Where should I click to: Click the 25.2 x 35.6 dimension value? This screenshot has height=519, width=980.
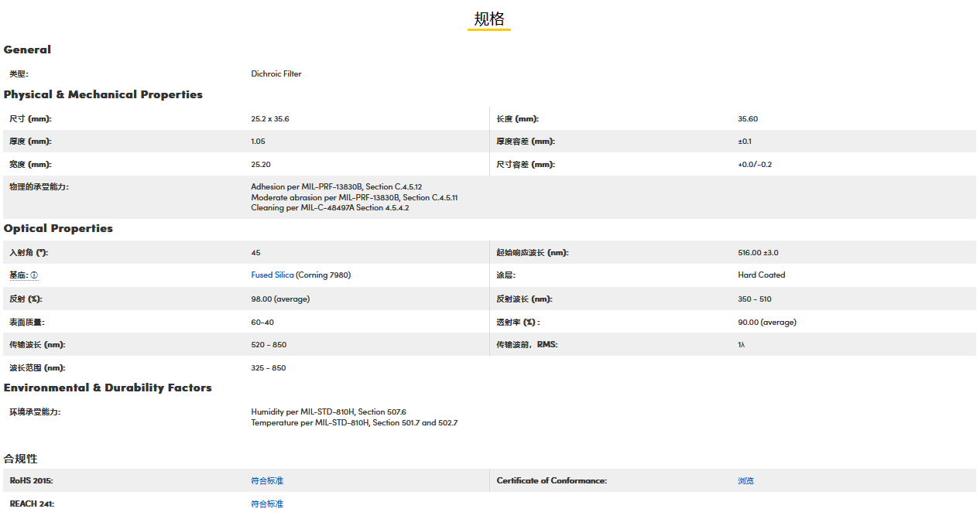pyautogui.click(x=269, y=119)
